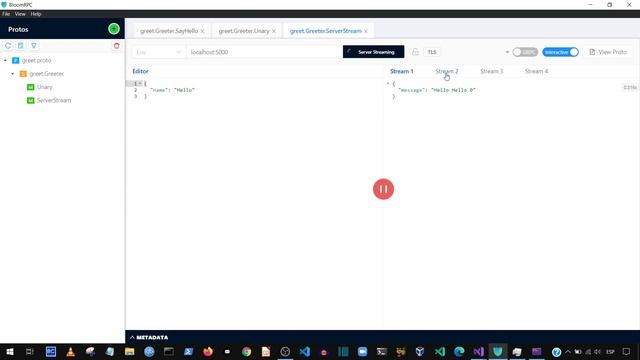Select greet.proto file in tree
640x360 pixels.
[x=36, y=60]
